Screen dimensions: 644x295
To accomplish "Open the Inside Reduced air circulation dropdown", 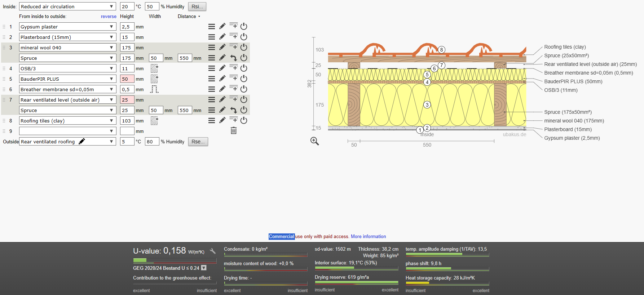I will pos(67,6).
